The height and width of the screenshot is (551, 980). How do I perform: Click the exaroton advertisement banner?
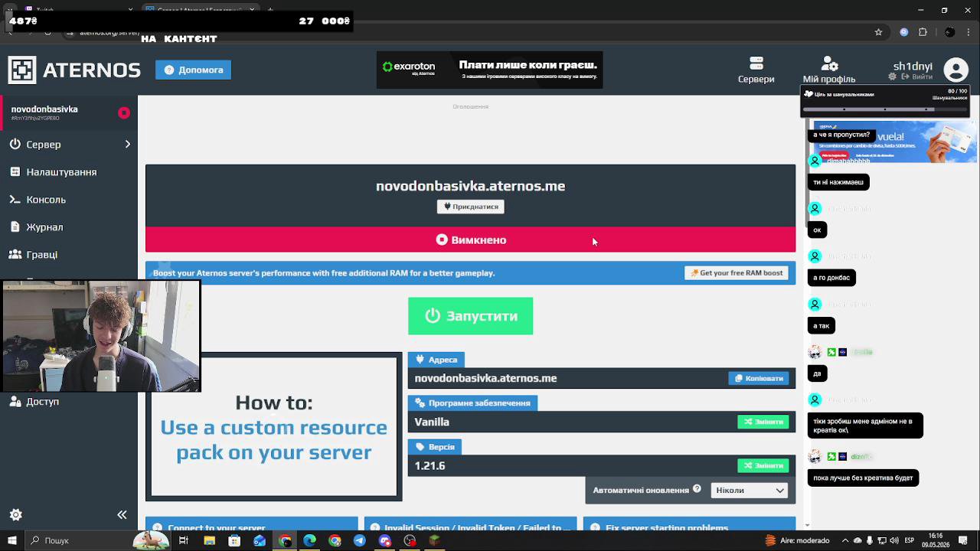pos(489,70)
